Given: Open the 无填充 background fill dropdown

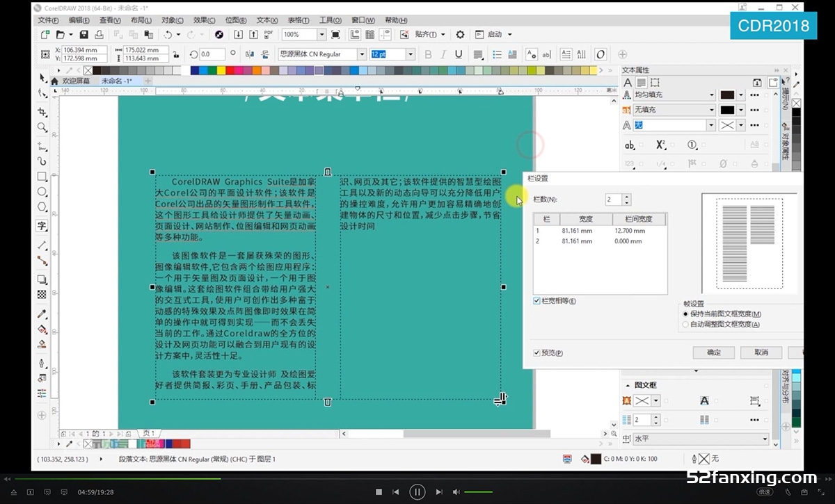Looking at the screenshot, I should pos(711,110).
